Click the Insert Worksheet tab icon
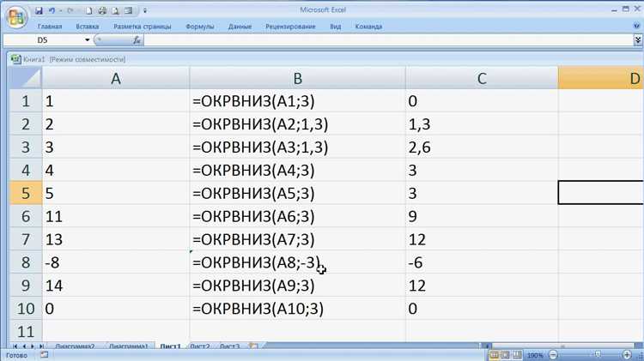The image size is (644, 361). click(254, 346)
